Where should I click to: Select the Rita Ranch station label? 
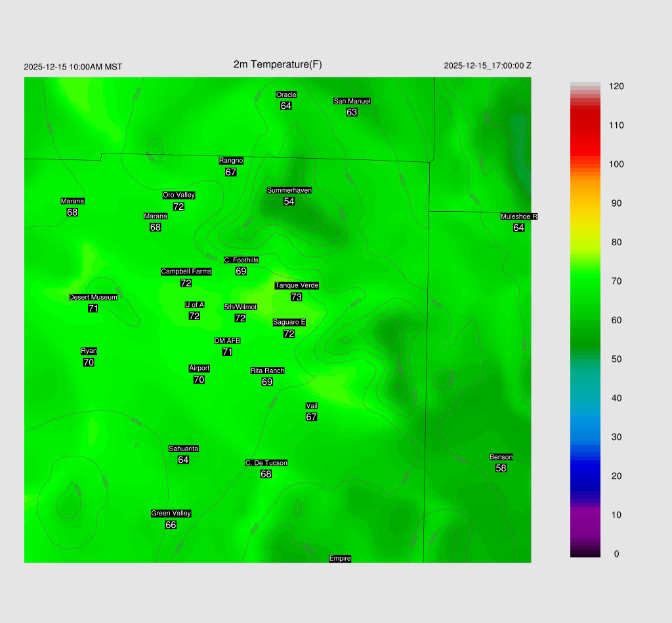pyautogui.click(x=267, y=371)
